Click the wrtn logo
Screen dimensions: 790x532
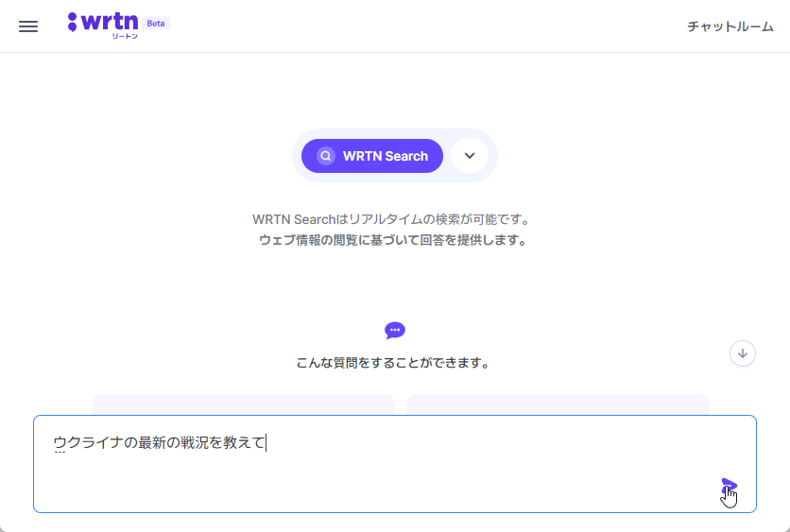[x=103, y=25]
